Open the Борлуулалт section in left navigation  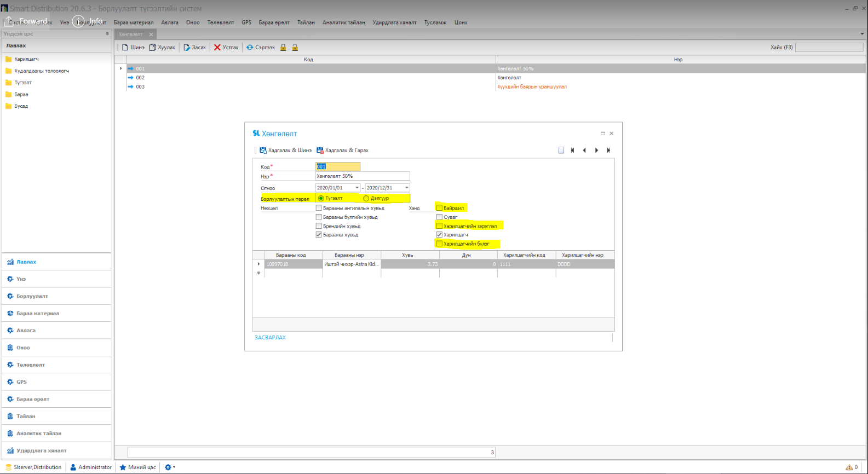(x=56, y=296)
